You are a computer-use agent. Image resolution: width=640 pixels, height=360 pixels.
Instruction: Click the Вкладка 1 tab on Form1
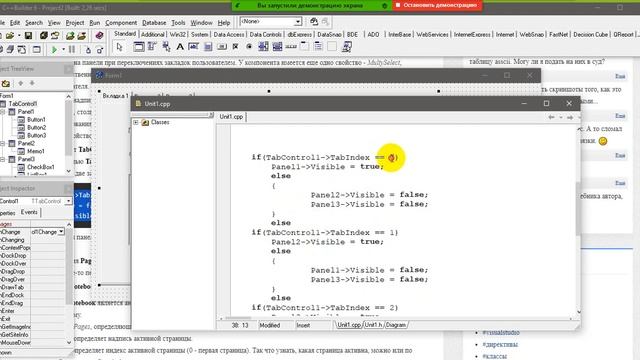tap(116, 96)
